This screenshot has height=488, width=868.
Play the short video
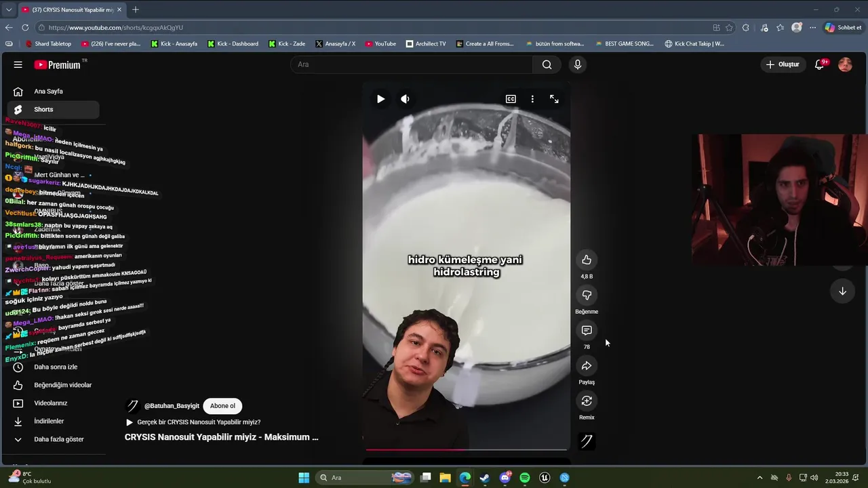pyautogui.click(x=380, y=99)
